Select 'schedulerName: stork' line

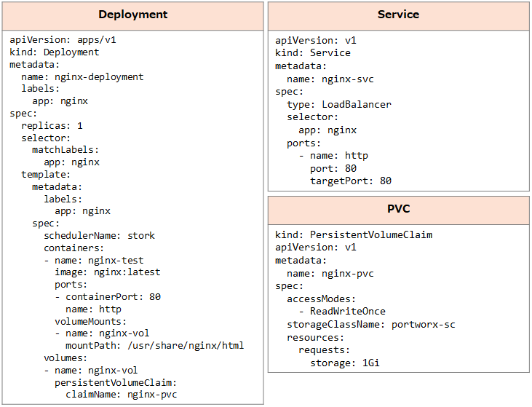point(99,236)
